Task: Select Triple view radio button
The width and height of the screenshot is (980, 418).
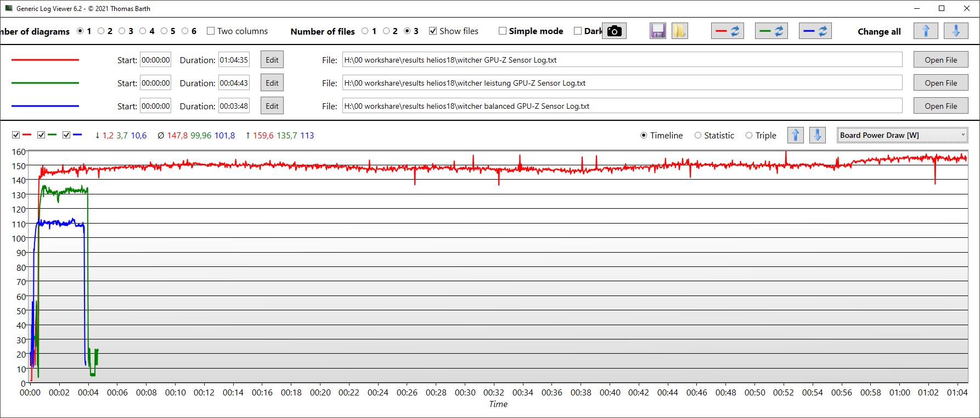Action: coord(749,136)
